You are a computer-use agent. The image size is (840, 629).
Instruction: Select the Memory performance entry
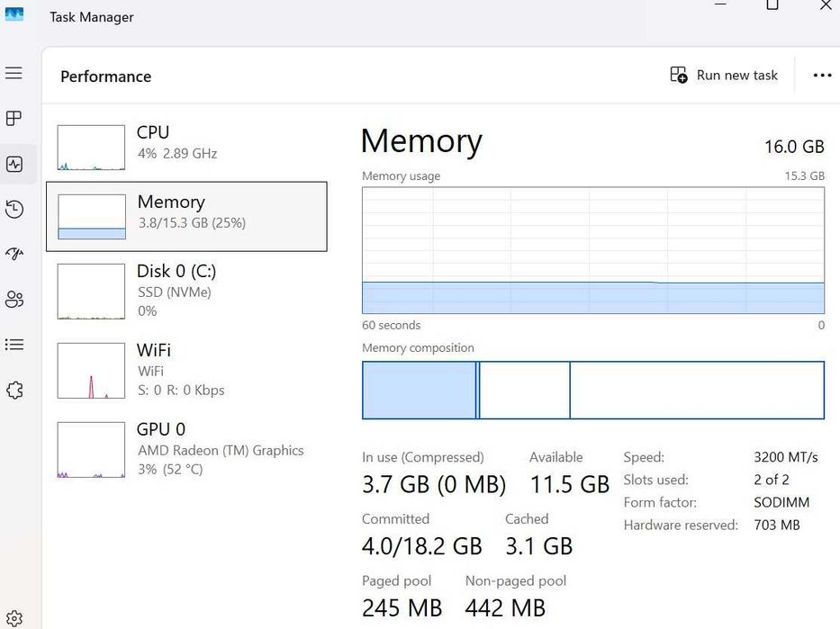click(186, 217)
